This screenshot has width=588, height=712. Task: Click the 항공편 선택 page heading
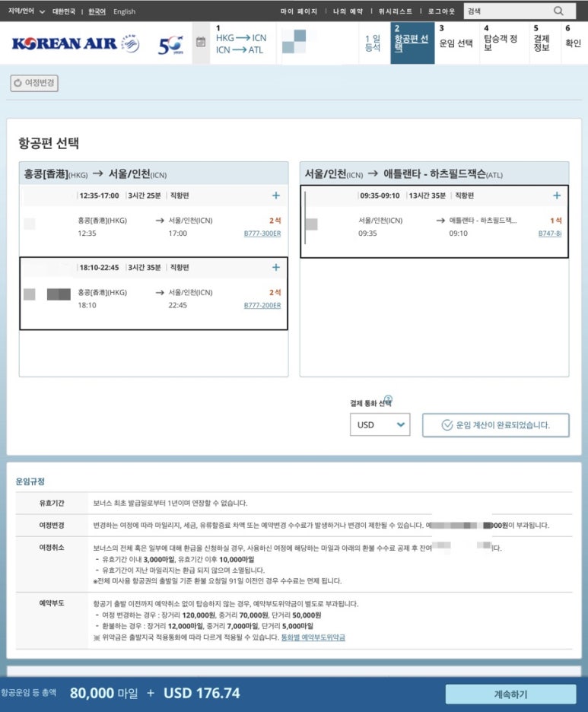pyautogui.click(x=49, y=143)
